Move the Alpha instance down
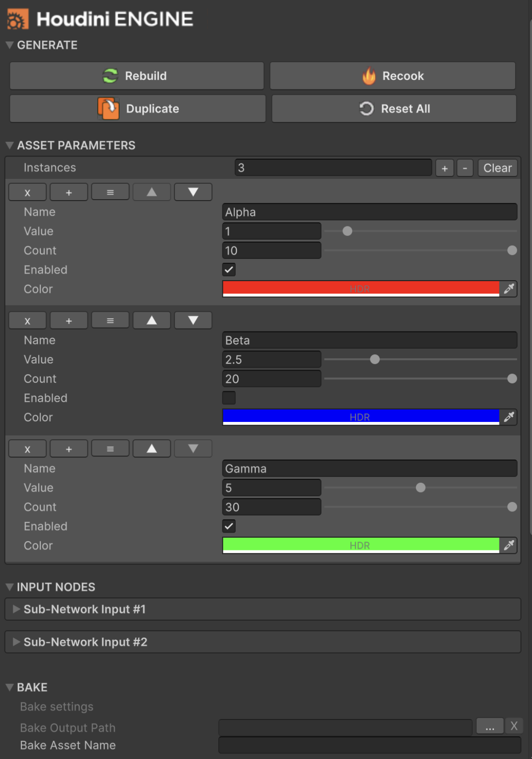532x759 pixels. coord(193,192)
